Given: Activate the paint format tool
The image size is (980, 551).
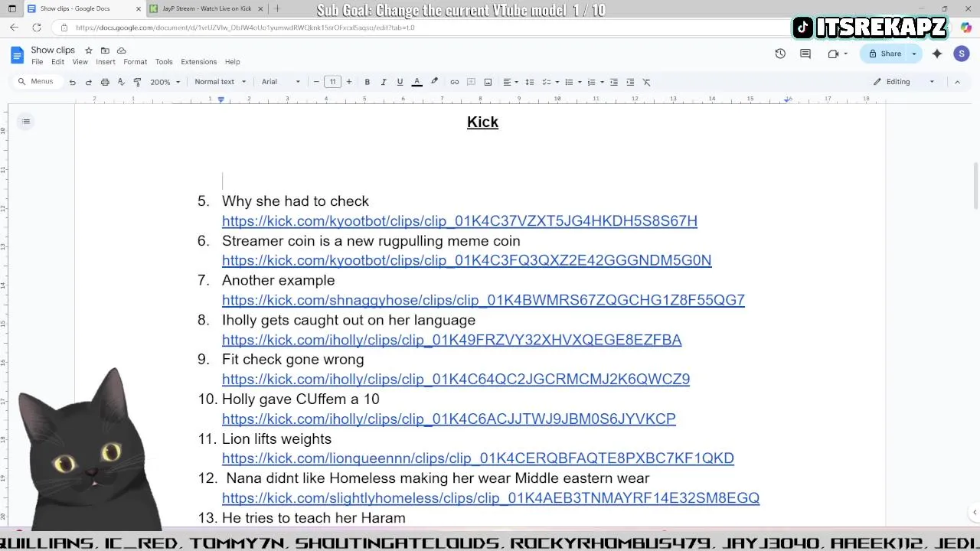Looking at the screenshot, I should pyautogui.click(x=137, y=82).
